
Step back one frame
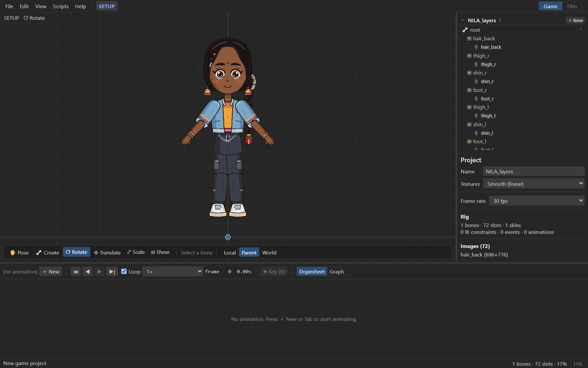(x=88, y=272)
